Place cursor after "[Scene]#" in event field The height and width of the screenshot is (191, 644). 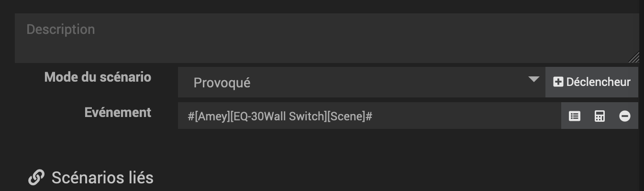coord(373,116)
